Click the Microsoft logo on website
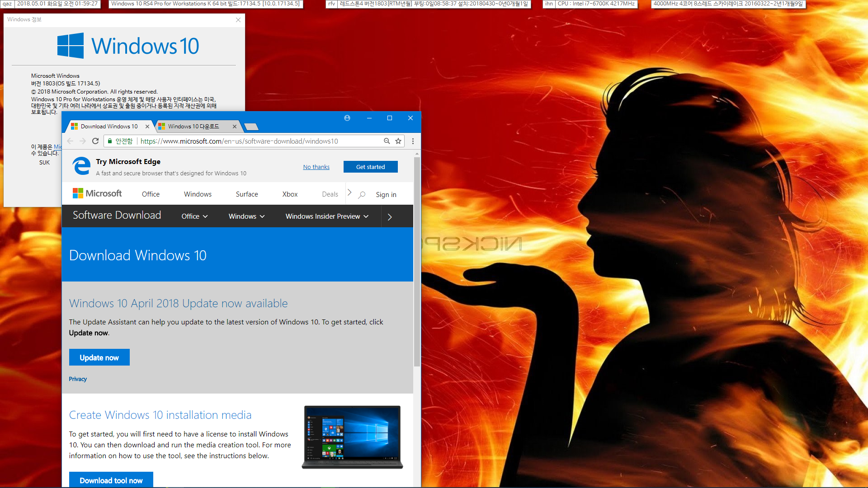 (97, 193)
